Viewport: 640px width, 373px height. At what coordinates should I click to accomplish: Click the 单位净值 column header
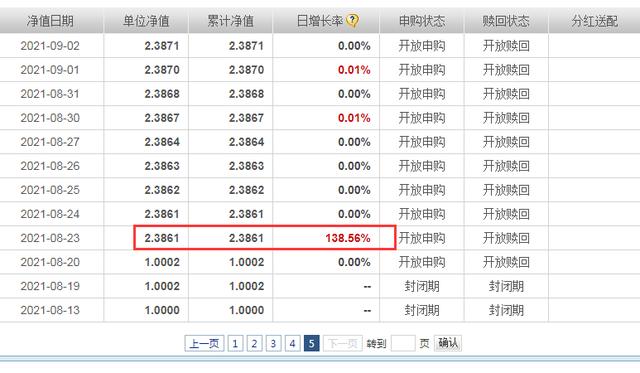146,20
